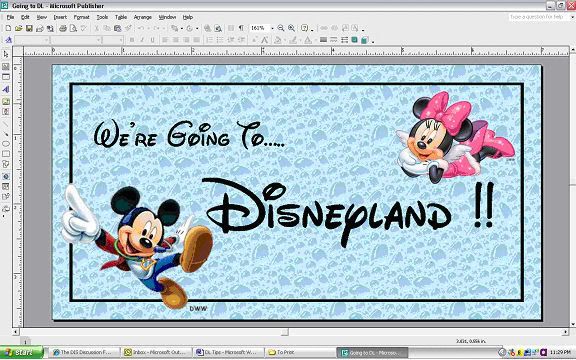Select the Oval shape tool
This screenshot has height=360, width=576.
[x=6, y=143]
